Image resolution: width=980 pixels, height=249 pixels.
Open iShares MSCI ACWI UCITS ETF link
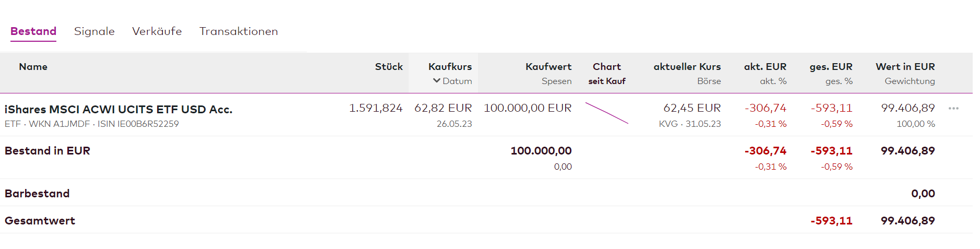coord(118,109)
